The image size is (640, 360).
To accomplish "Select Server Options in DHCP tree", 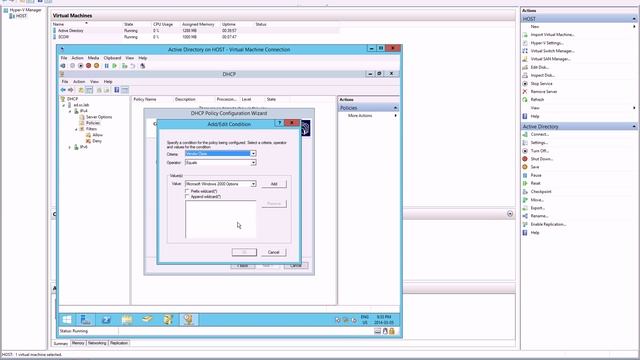I will (x=99, y=117).
